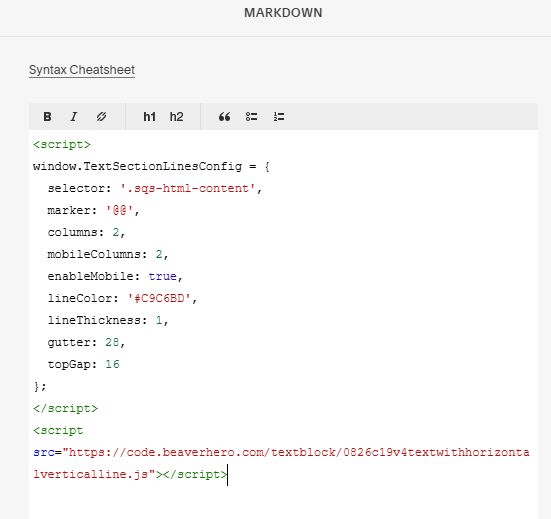Toggle bold formatting in markdown toolbar
This screenshot has width=551, height=519.
click(47, 117)
